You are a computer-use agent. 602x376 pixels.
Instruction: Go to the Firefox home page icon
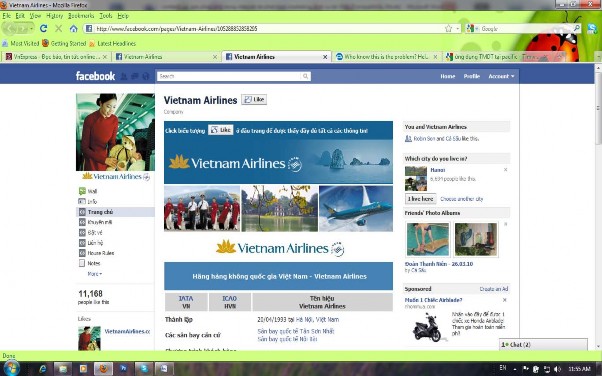[x=73, y=28]
